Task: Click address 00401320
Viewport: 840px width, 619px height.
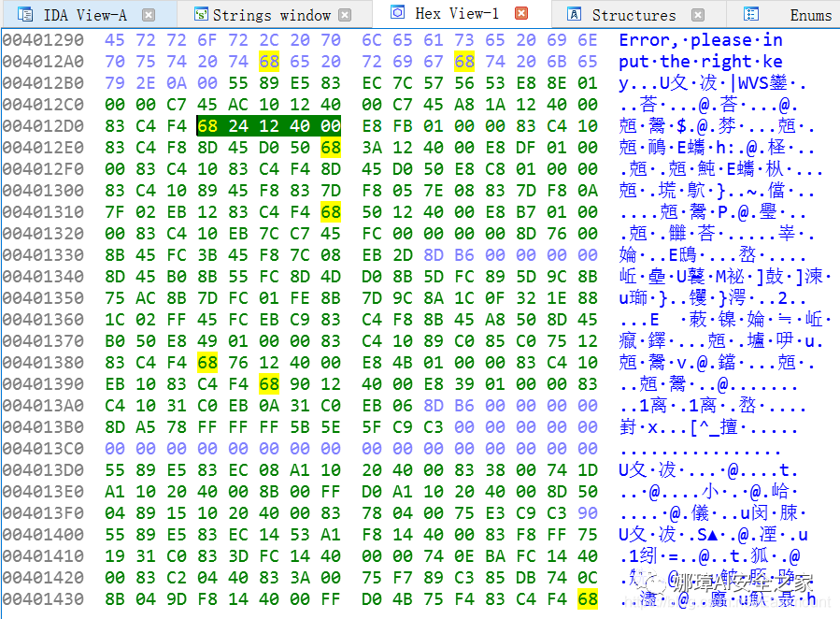Action: [43, 233]
